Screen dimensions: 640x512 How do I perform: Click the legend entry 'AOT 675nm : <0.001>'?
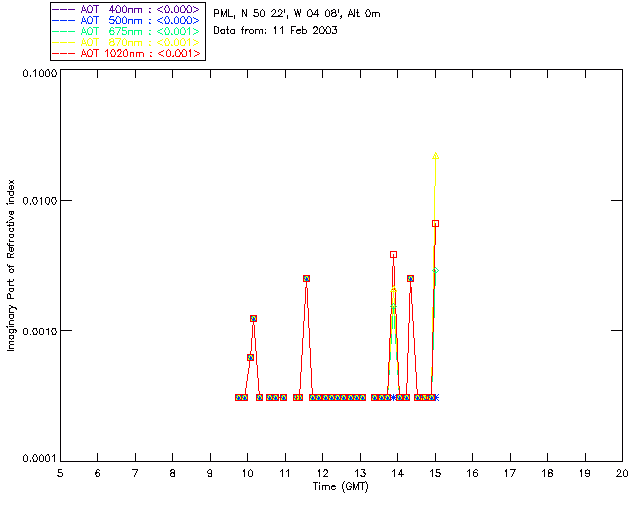[x=128, y=31]
